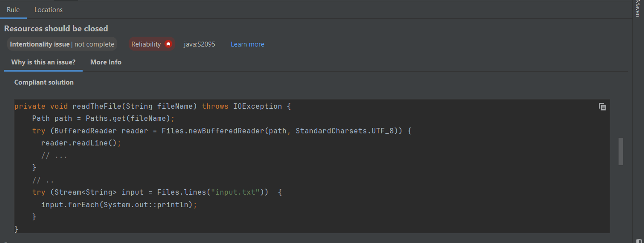Click the red Reliability severity icon
This screenshot has height=243, width=644.
click(x=168, y=44)
